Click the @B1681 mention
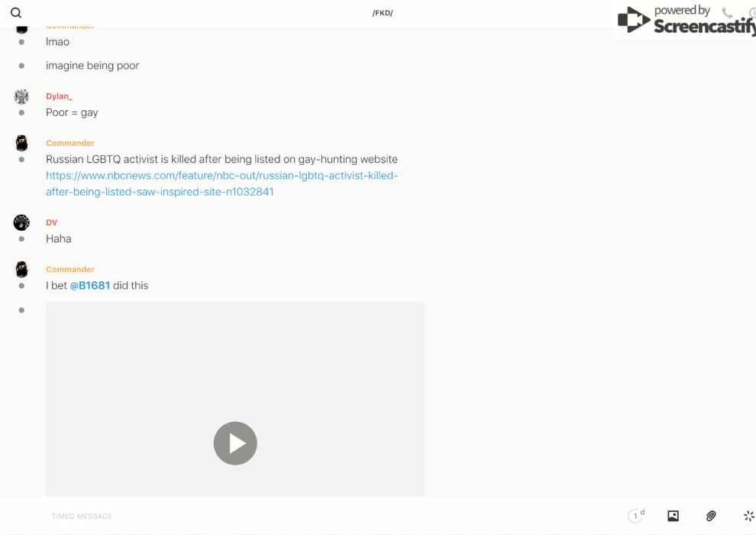The image size is (756, 535). pos(90,286)
